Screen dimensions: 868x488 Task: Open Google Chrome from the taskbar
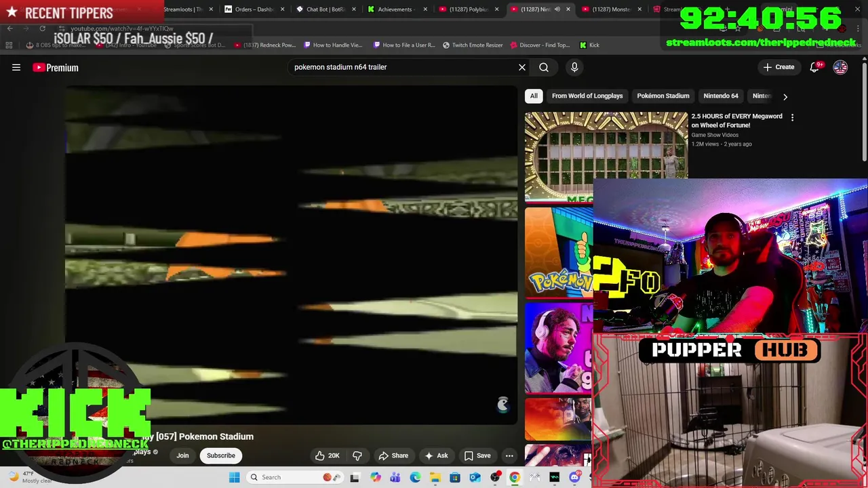(x=515, y=477)
